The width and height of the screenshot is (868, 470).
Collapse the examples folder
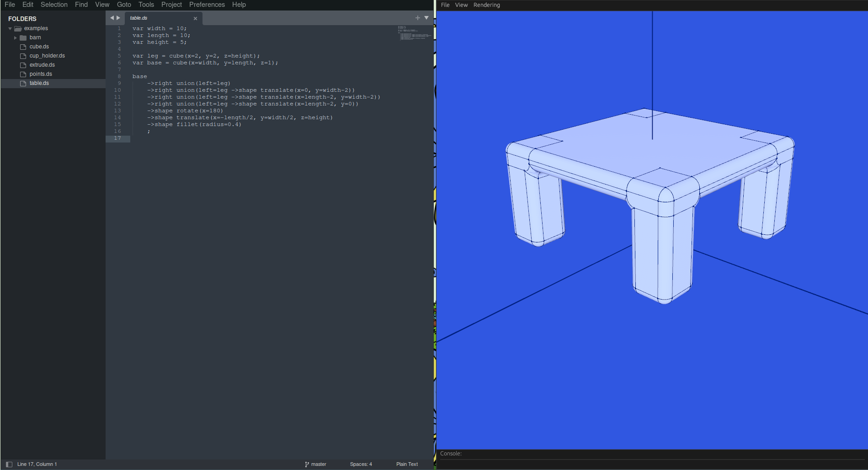tap(10, 28)
